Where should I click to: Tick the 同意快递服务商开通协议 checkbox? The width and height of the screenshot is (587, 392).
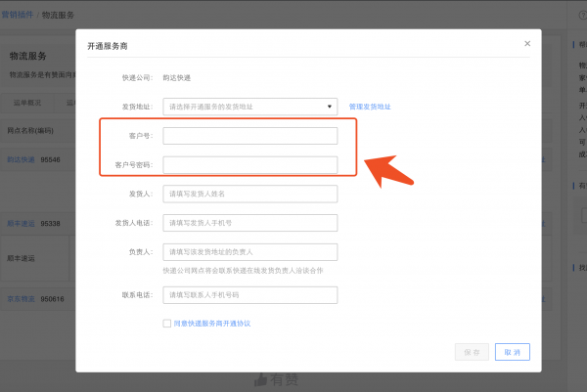(x=167, y=323)
